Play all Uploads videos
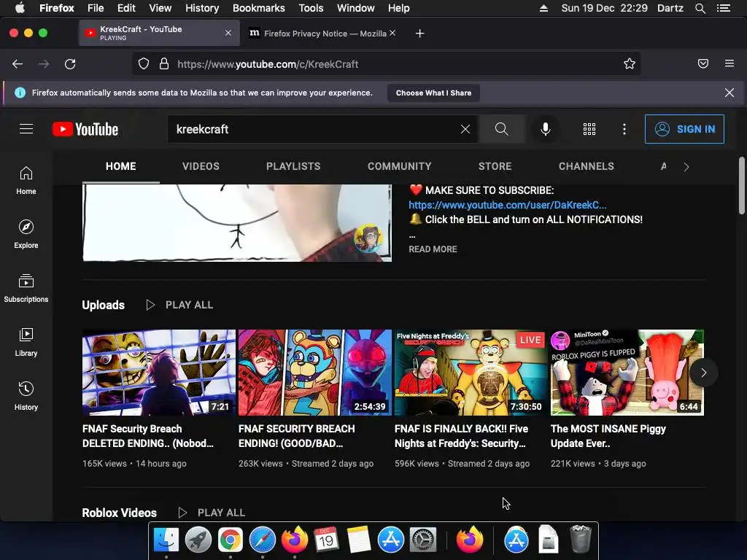747x560 pixels. (x=179, y=305)
